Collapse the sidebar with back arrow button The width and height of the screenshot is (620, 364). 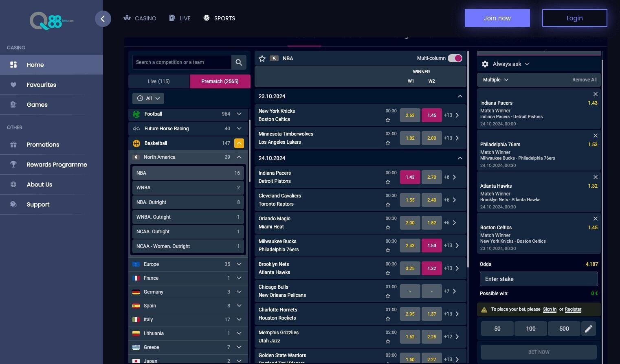103,19
